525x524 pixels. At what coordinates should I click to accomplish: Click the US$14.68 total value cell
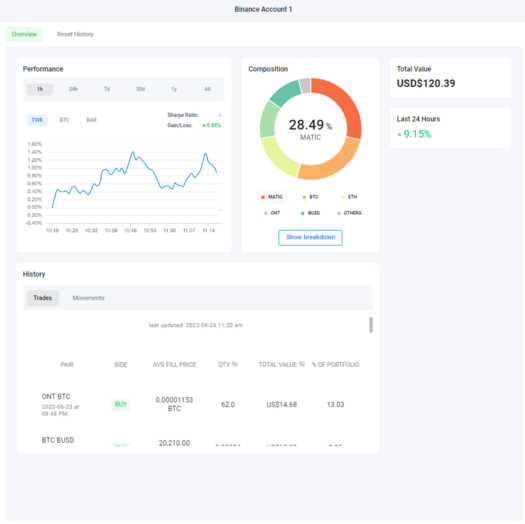(282, 404)
